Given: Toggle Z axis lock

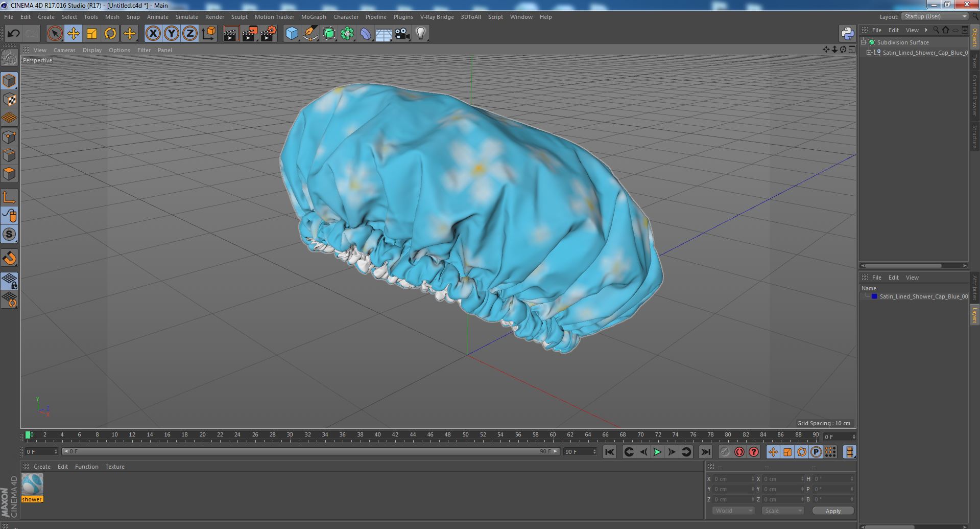Looking at the screenshot, I should tap(190, 34).
